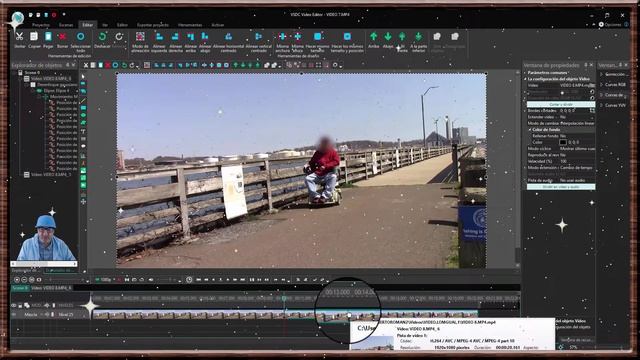The width and height of the screenshot is (640, 360).
Task: Click the timeline playhead marker on ruler
Action: pos(284,299)
